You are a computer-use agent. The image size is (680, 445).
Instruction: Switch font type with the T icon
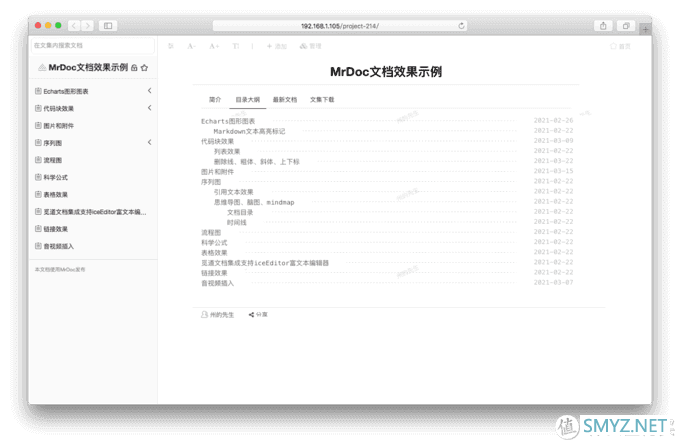click(235, 46)
